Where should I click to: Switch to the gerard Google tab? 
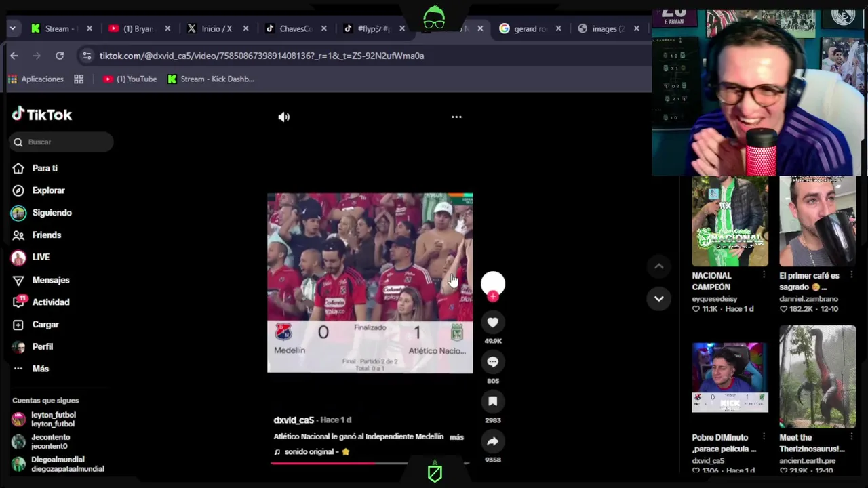point(530,28)
